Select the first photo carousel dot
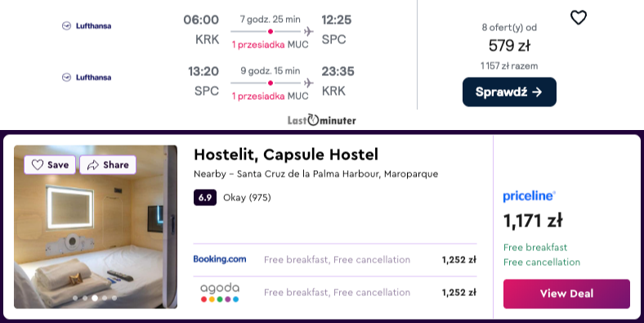The width and height of the screenshot is (644, 323). pos(75,298)
